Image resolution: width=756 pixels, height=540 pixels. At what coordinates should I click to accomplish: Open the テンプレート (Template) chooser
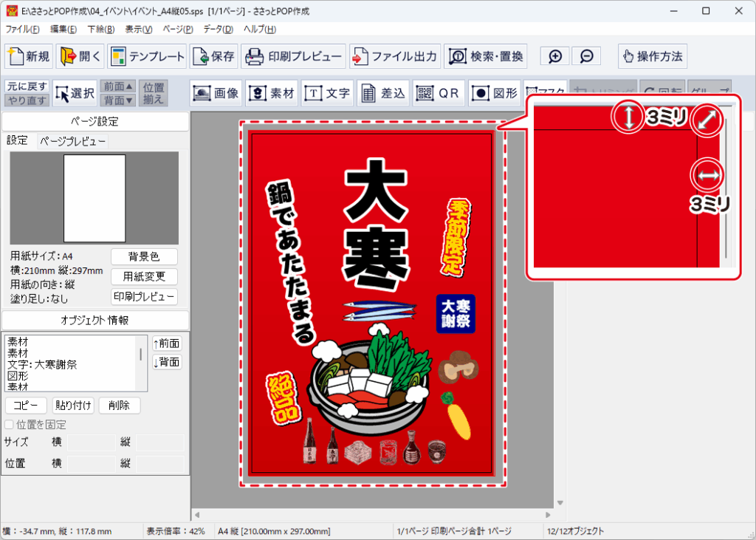[148, 56]
